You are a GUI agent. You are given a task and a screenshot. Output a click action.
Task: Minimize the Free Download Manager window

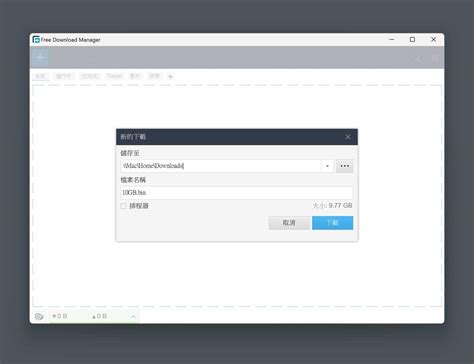click(x=392, y=39)
